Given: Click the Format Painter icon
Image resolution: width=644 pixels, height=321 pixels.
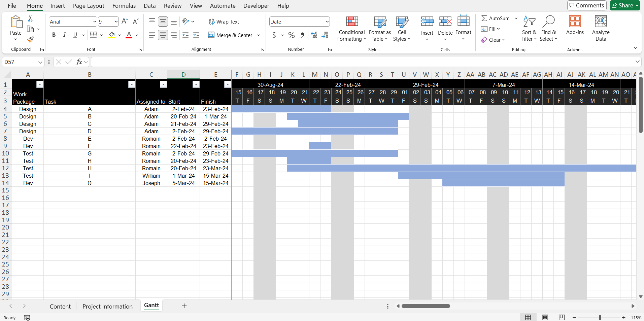Looking at the screenshot, I should click(30, 39).
